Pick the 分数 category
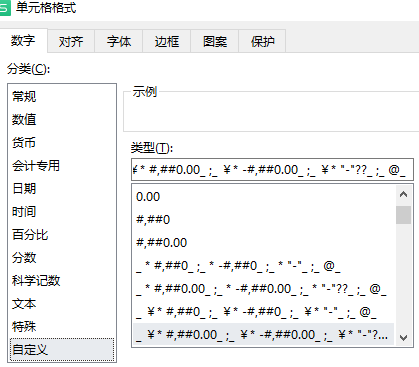 point(62,257)
